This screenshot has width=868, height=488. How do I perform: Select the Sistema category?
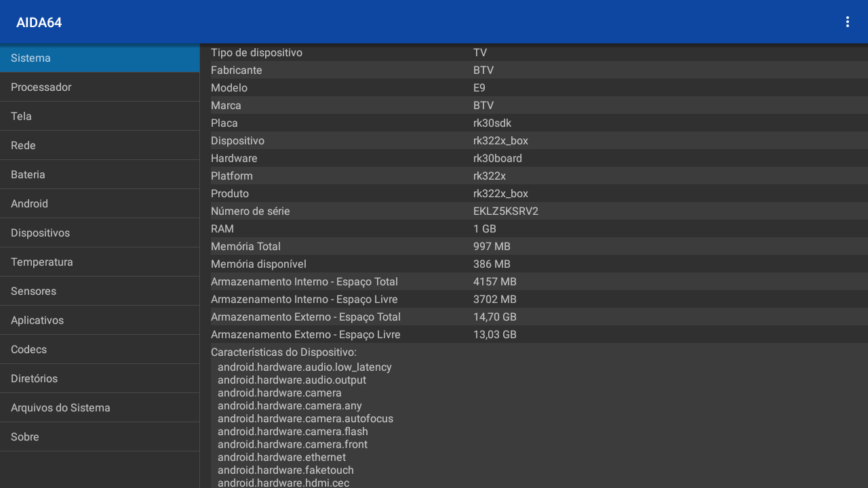click(x=99, y=58)
